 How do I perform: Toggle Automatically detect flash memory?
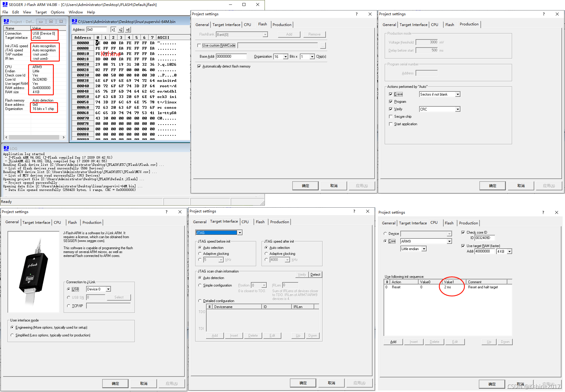pyautogui.click(x=199, y=66)
